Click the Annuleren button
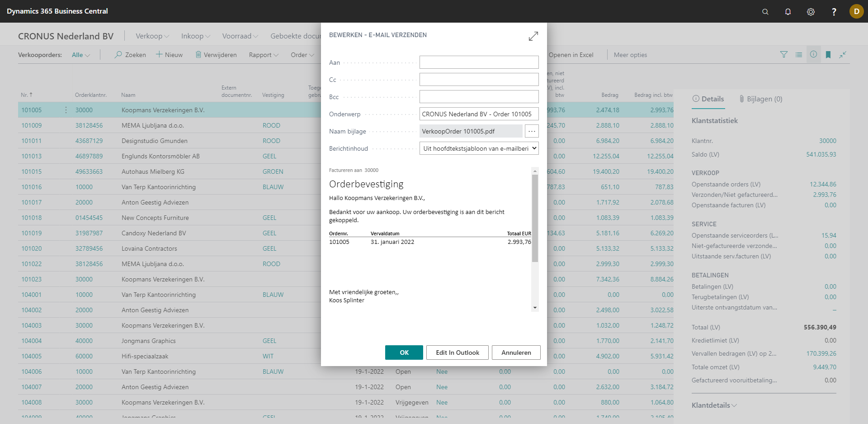Image resolution: width=868 pixels, height=424 pixels. tap(516, 353)
